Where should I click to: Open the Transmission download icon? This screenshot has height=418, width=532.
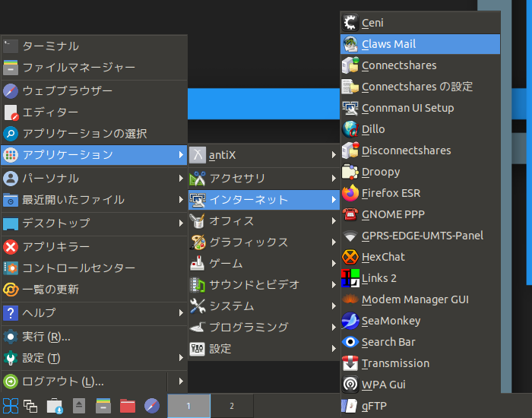click(350, 363)
